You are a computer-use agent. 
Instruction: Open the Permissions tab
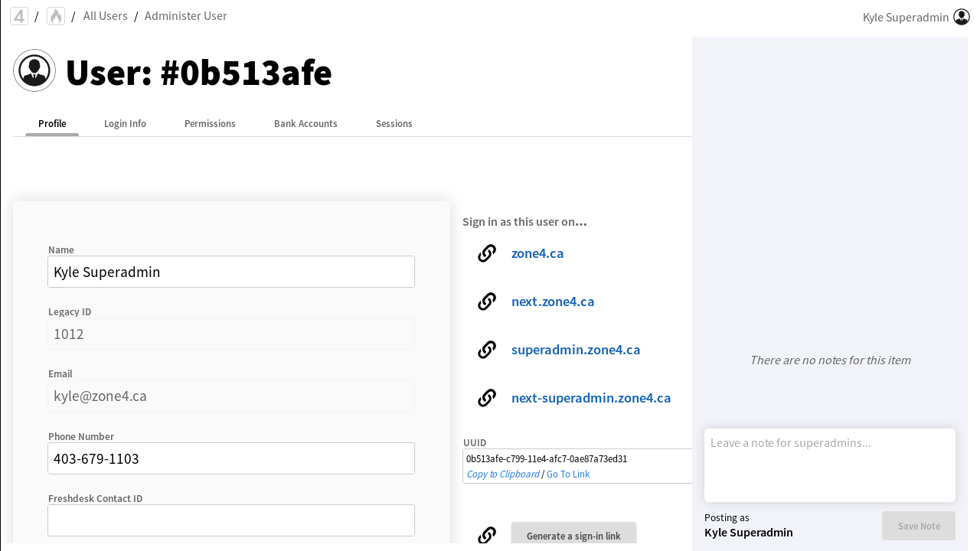(x=210, y=124)
